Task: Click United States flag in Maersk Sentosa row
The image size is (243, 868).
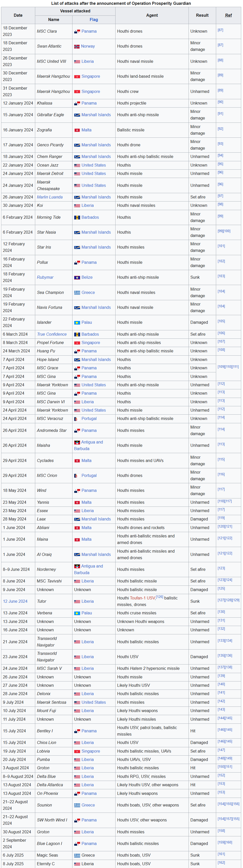Action: [77, 702]
